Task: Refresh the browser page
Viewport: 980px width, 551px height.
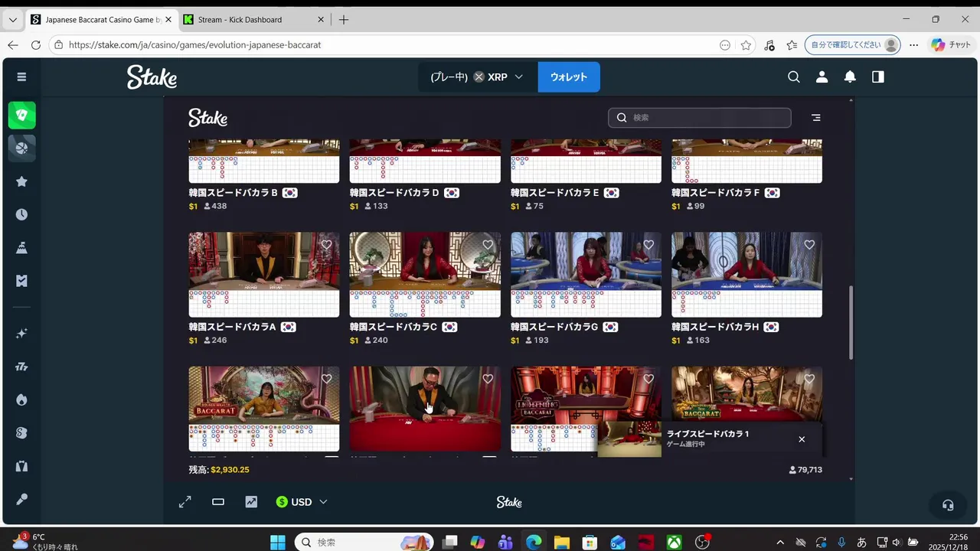Action: pos(35,45)
